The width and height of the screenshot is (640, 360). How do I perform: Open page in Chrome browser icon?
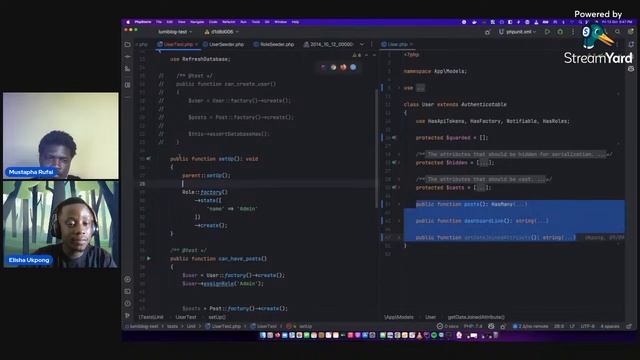pyautogui.click(x=333, y=67)
